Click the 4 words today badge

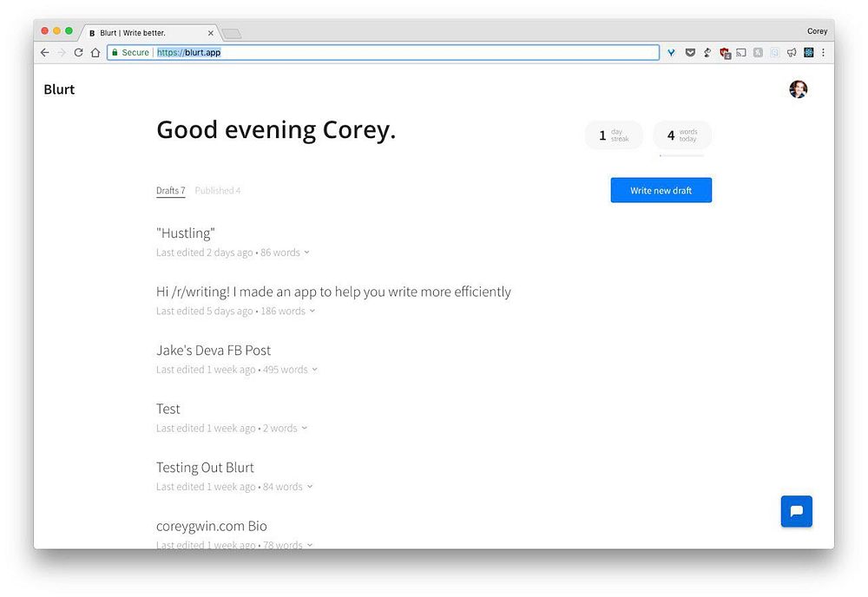(682, 135)
